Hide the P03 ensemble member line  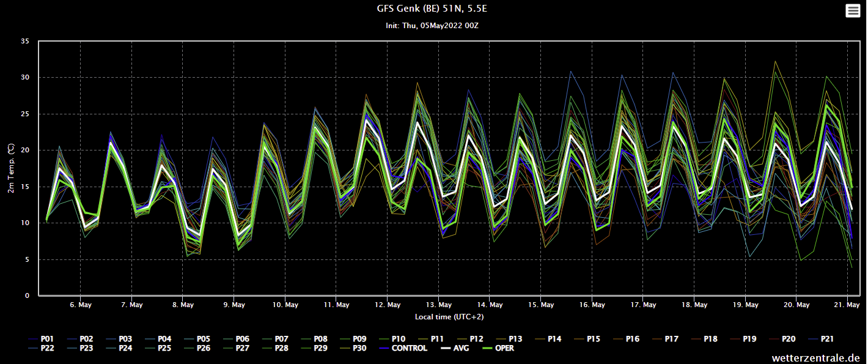[x=119, y=338]
